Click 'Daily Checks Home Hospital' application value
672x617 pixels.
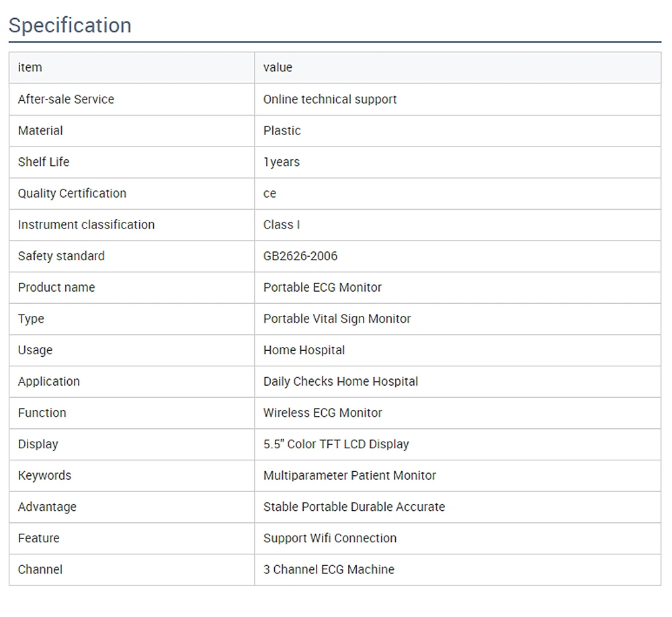tap(341, 381)
